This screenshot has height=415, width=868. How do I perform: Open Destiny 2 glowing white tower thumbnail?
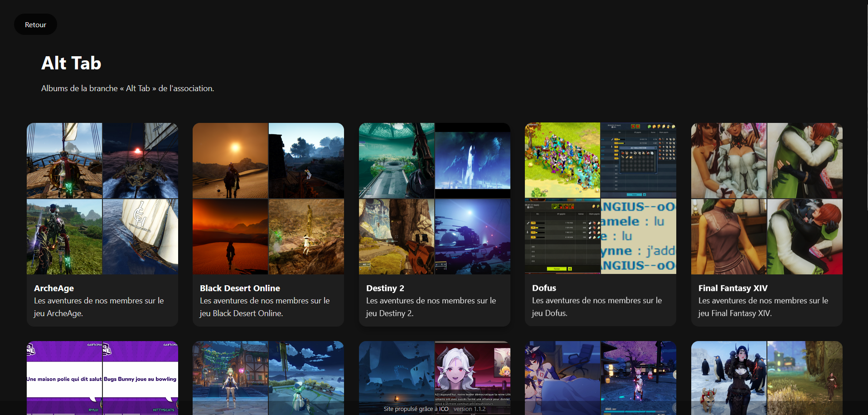[472, 161]
